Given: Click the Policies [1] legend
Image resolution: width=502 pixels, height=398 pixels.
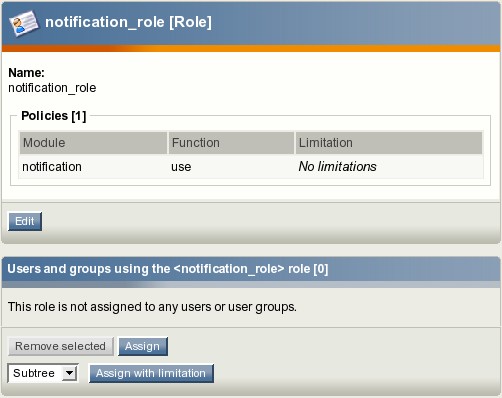Looking at the screenshot, I should [x=54, y=116].
